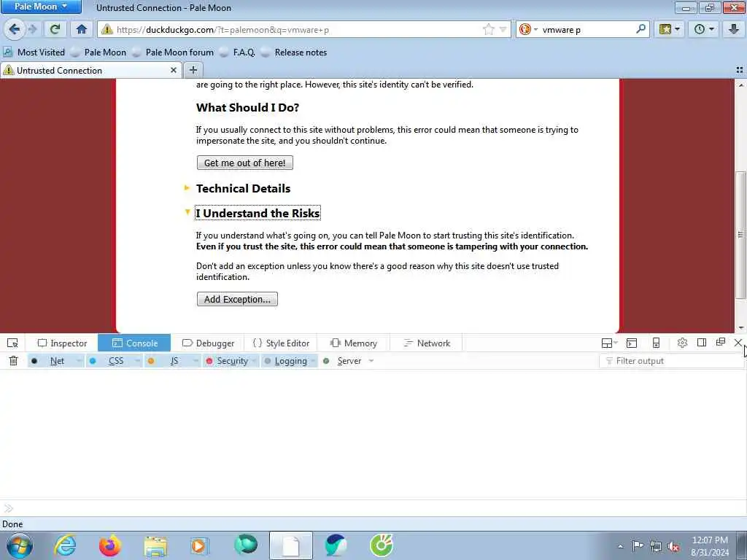Screen dimensions: 747x560
Task: Open the Pale Moon application menu
Action: point(41,7)
